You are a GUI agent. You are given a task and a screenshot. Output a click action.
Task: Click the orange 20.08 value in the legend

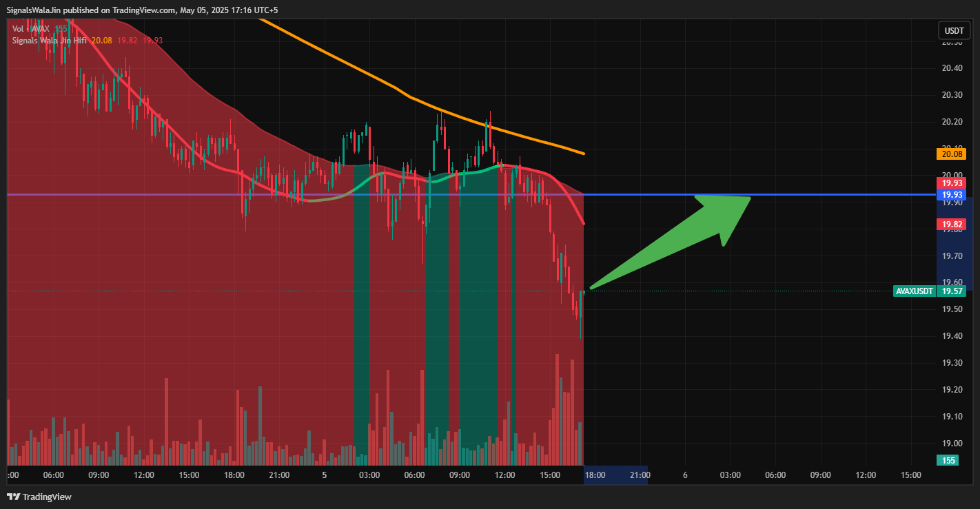pyautogui.click(x=102, y=41)
